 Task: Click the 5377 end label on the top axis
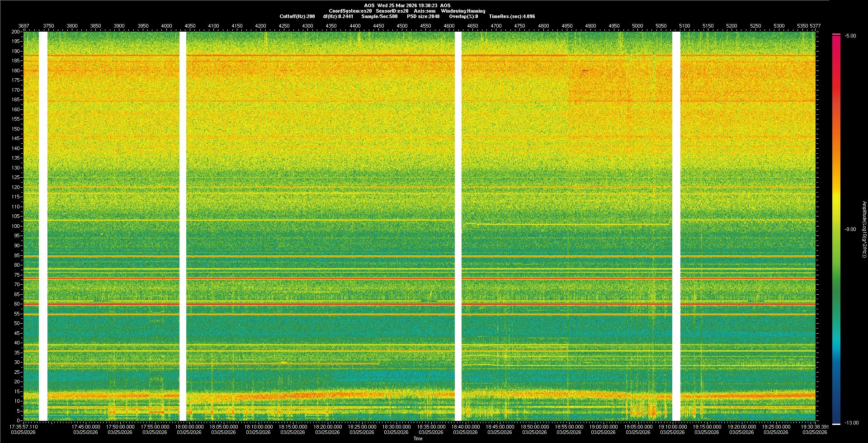click(x=815, y=26)
